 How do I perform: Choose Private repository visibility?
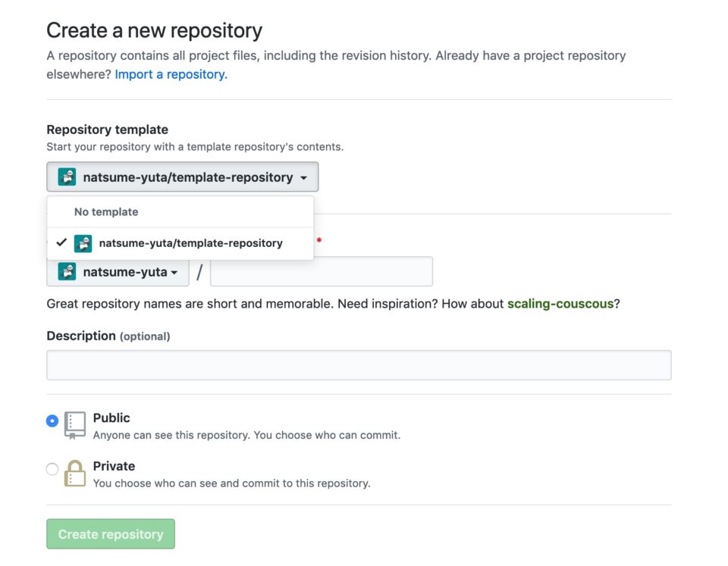click(x=52, y=468)
